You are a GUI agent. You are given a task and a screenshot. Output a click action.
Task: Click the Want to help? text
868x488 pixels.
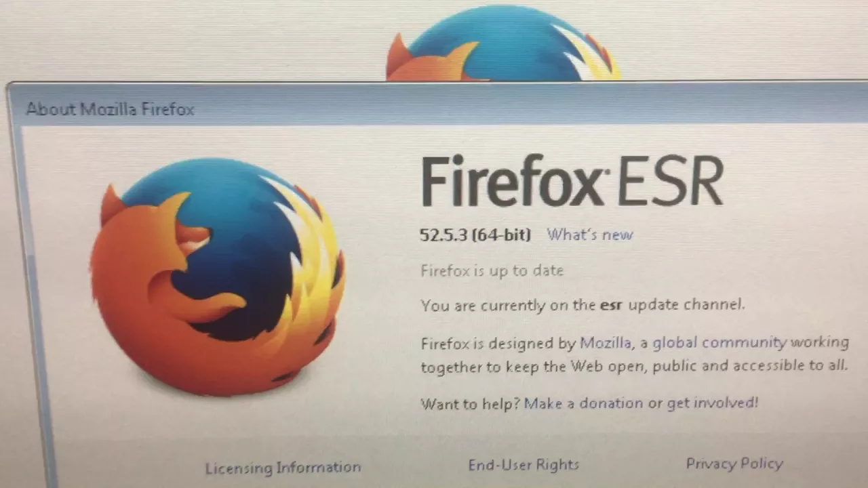tap(470, 404)
